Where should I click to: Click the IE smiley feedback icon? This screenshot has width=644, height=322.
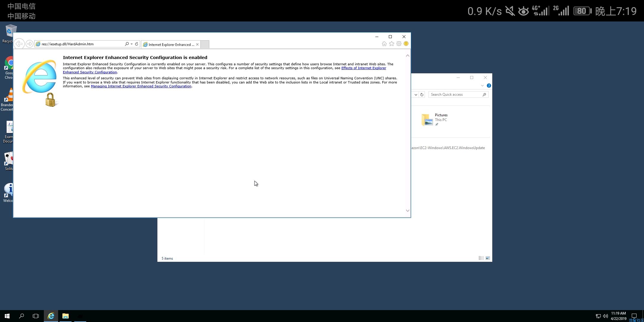(406, 44)
